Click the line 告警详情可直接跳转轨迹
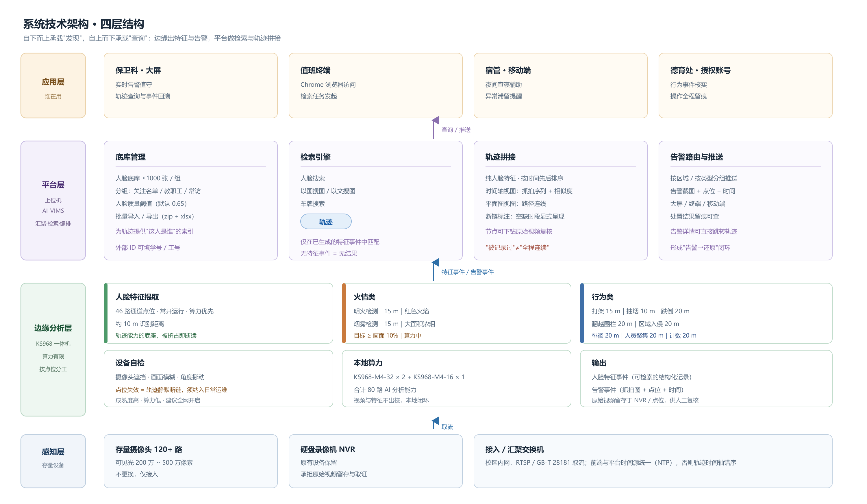The width and height of the screenshot is (867, 504). coord(703,231)
